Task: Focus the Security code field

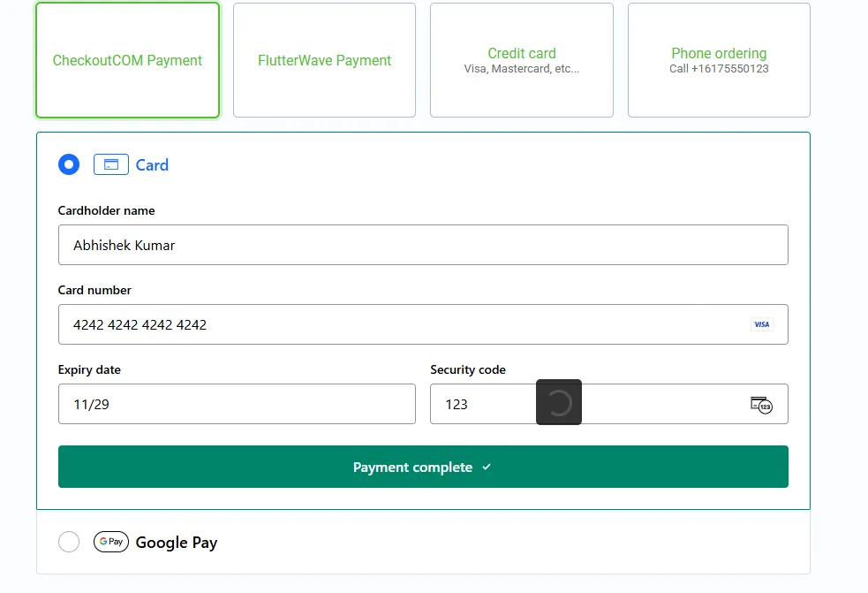Action: pos(609,404)
